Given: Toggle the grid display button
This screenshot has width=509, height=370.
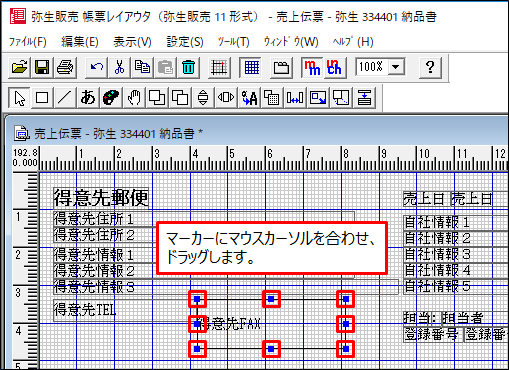Looking at the screenshot, I should (251, 68).
